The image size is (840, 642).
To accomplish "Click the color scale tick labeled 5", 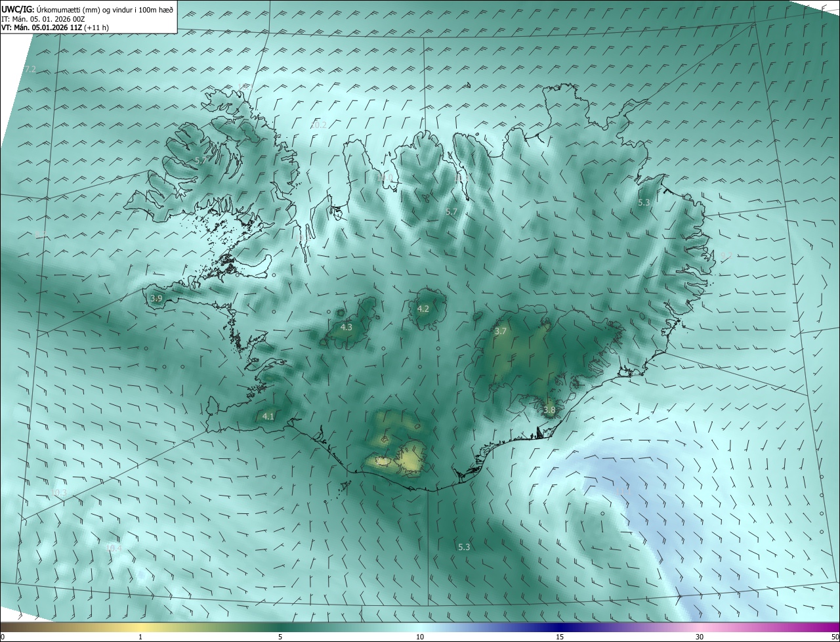I will [x=280, y=637].
